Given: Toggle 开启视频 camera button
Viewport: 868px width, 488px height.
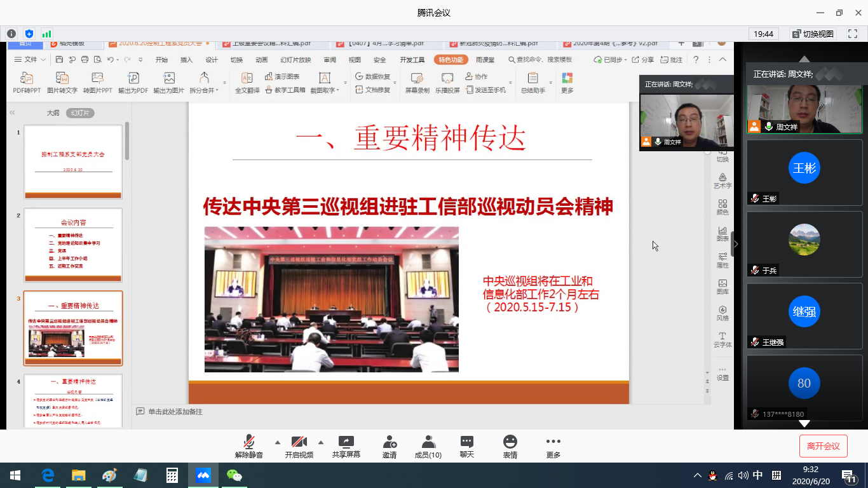Looking at the screenshot, I should 299,442.
